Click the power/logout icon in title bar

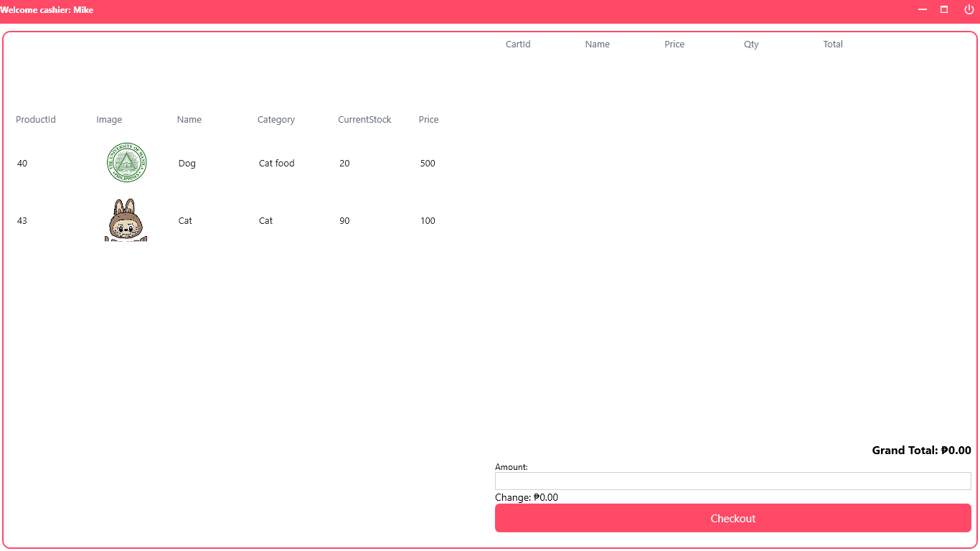[969, 9]
